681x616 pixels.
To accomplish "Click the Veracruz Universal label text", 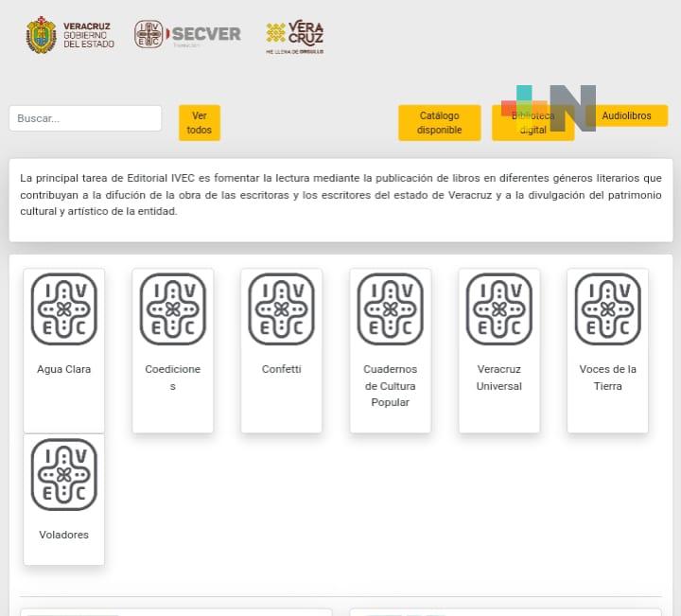I will click(498, 378).
